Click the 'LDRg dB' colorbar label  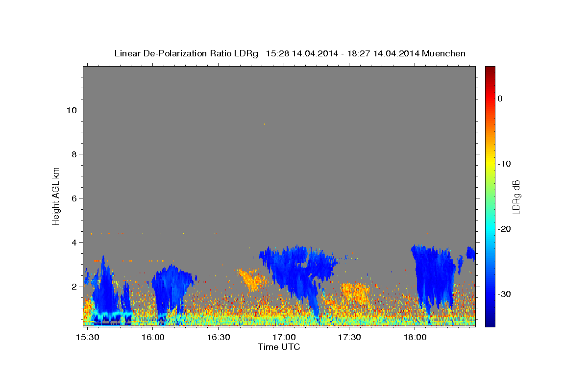(515, 197)
